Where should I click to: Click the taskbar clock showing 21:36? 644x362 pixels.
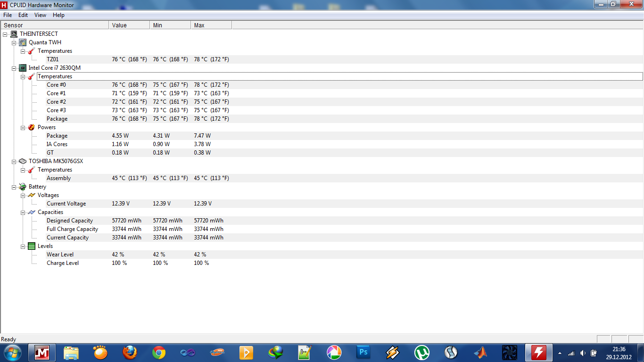point(619,353)
